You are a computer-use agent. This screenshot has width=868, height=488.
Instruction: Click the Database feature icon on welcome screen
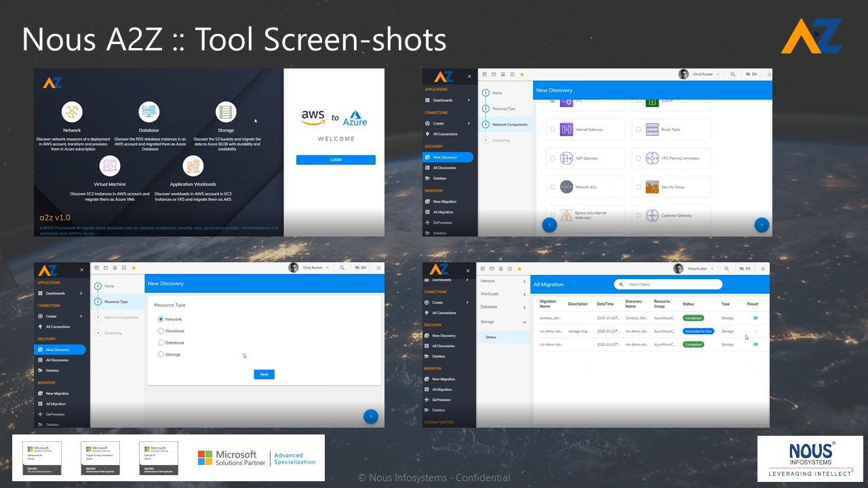click(x=149, y=112)
